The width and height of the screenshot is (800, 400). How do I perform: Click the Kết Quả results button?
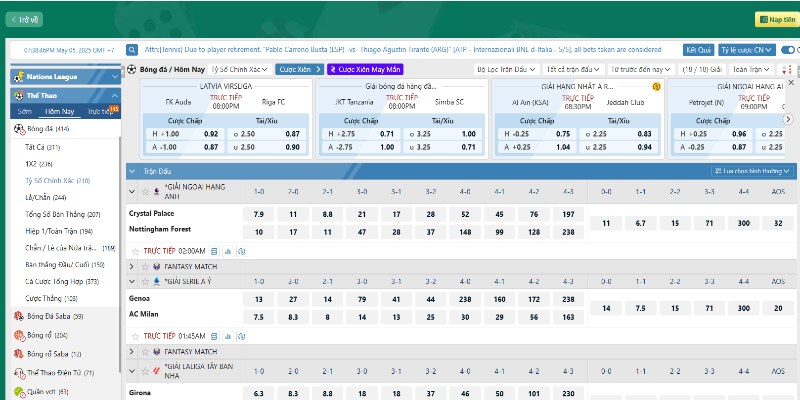[698, 49]
